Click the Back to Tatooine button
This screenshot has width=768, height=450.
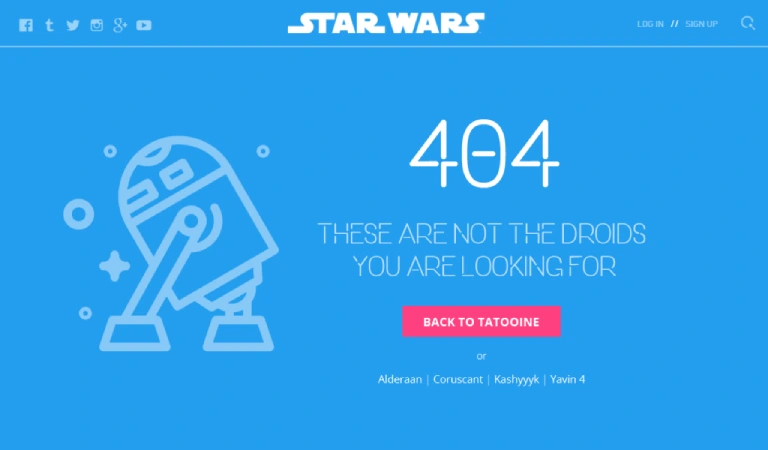click(x=481, y=322)
